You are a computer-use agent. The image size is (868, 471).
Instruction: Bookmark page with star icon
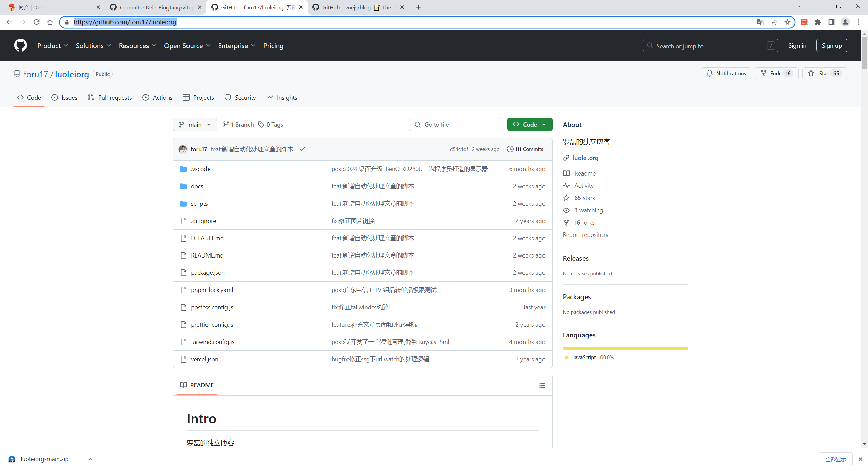tap(787, 22)
